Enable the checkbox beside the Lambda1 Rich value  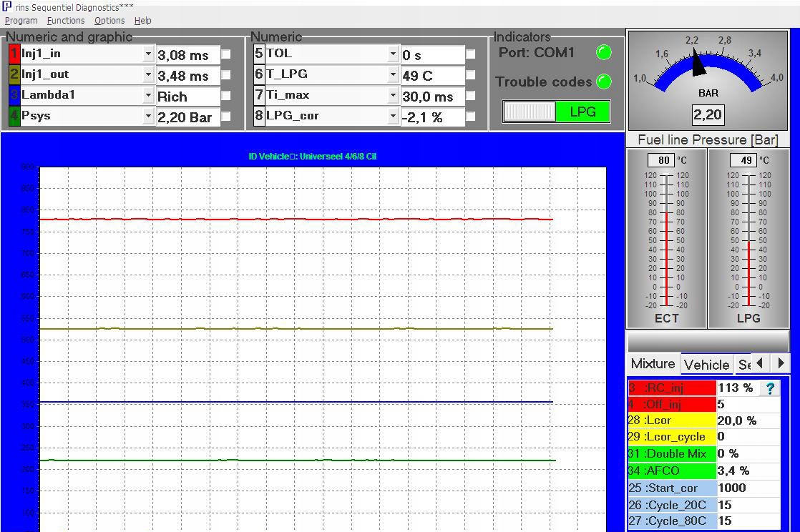[226, 96]
